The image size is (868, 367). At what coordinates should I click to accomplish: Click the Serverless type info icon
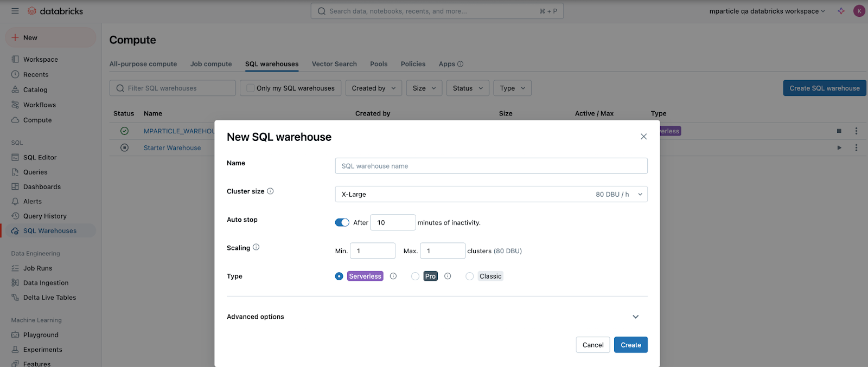(x=393, y=276)
